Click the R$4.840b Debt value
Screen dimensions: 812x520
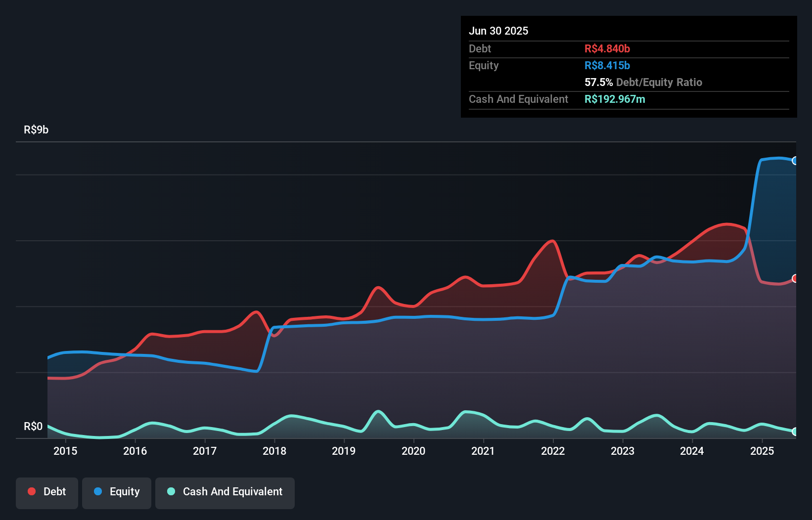[607, 48]
